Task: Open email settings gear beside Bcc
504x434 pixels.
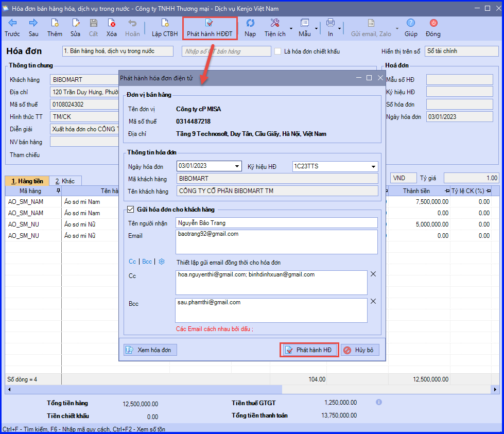Action: click(x=162, y=262)
